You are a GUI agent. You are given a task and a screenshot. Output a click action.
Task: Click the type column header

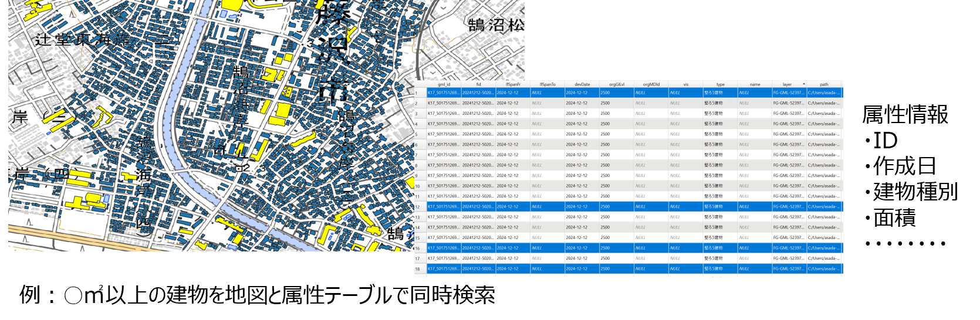pos(720,84)
